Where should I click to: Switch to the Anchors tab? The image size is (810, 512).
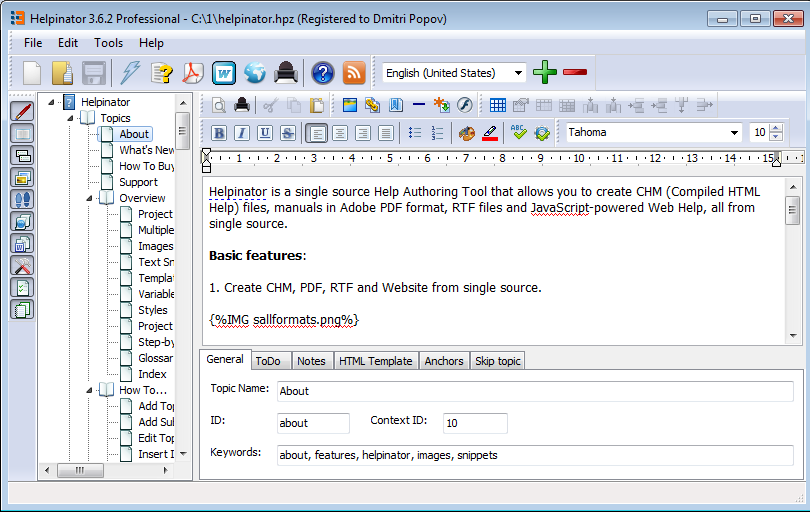(x=444, y=361)
